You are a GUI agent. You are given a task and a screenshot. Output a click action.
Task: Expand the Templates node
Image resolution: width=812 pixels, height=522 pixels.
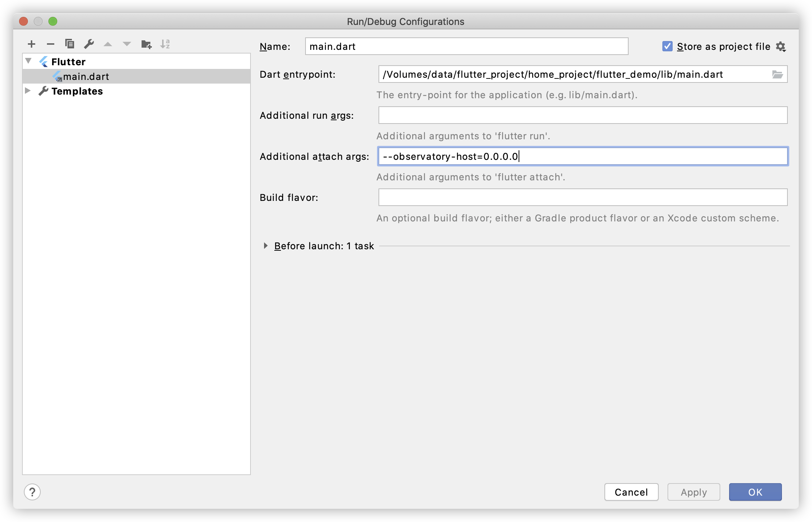[x=28, y=91]
